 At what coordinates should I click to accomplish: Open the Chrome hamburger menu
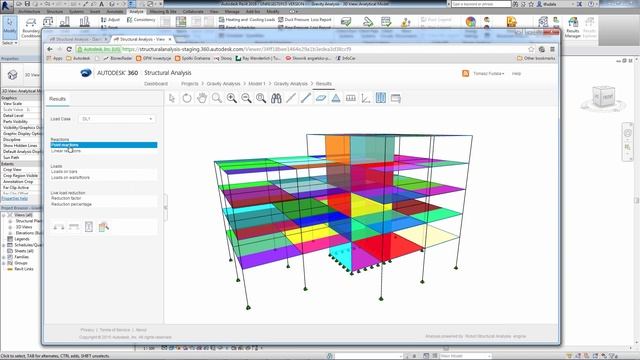[552, 49]
